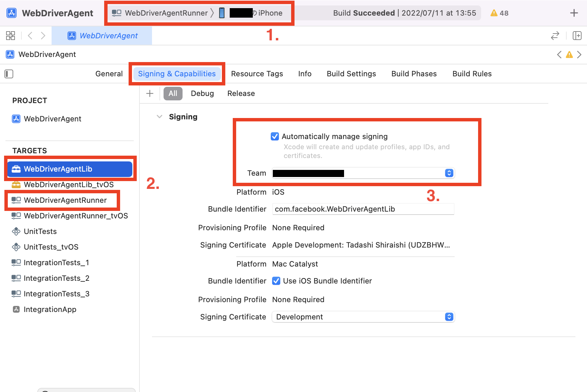Go forward with the right navigation arrow
Viewport: 587px width, 392px height.
pyautogui.click(x=43, y=36)
